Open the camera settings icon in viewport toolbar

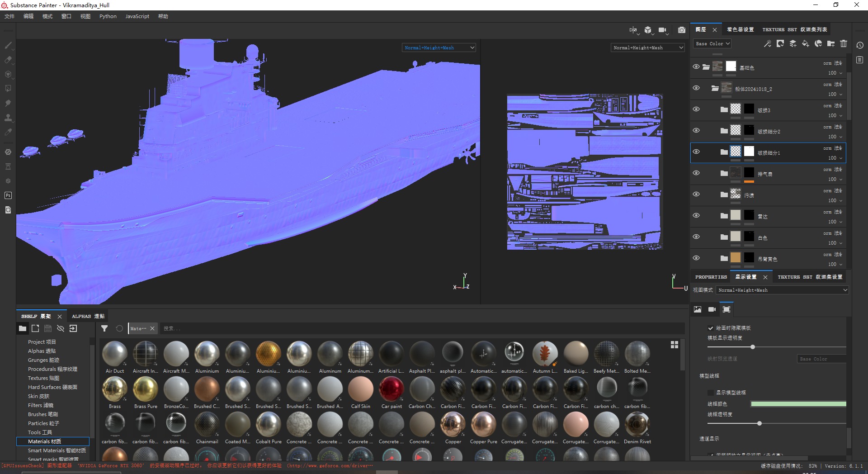click(663, 30)
